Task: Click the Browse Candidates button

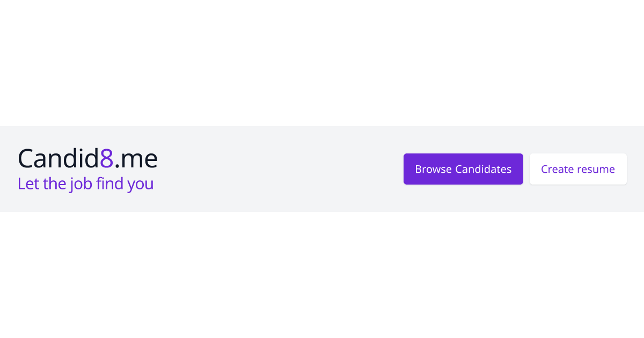Action: click(463, 169)
